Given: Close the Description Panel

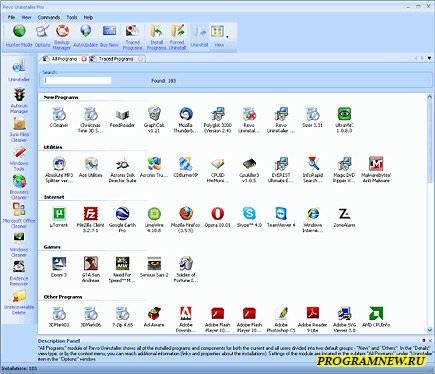Looking at the screenshot, I should tap(430, 340).
